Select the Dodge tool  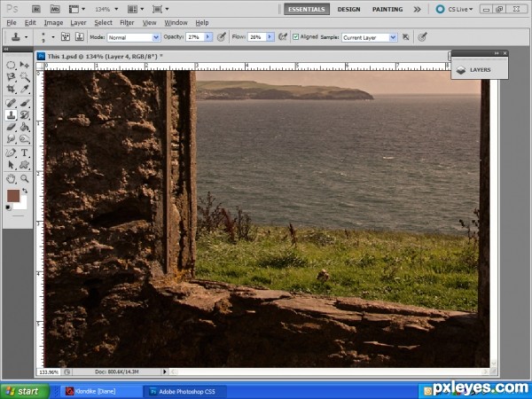24,139
